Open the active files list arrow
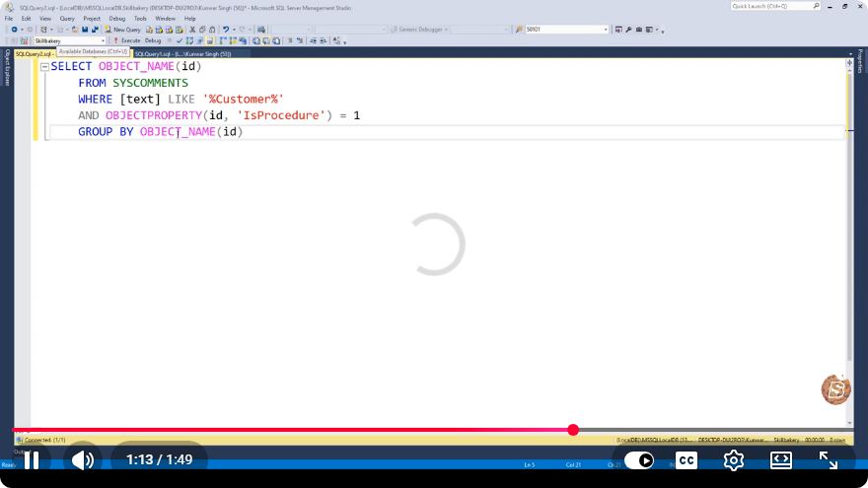The image size is (868, 488). (x=850, y=53)
